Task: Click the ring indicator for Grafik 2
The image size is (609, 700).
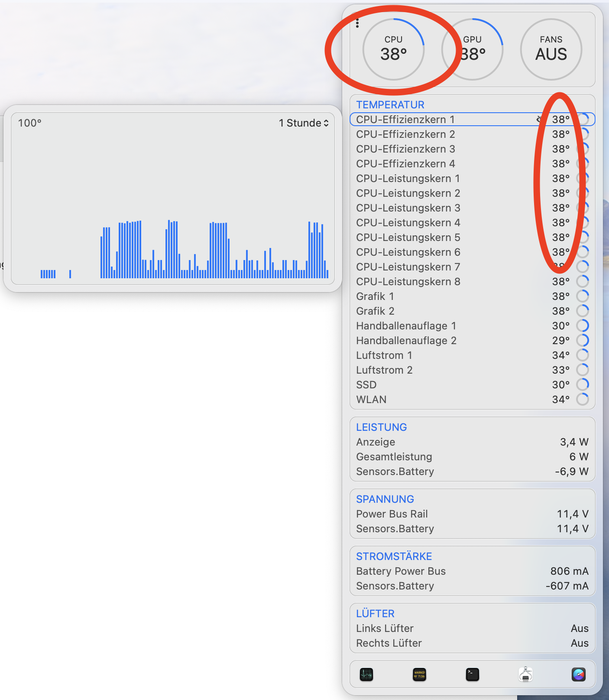Action: pyautogui.click(x=583, y=311)
